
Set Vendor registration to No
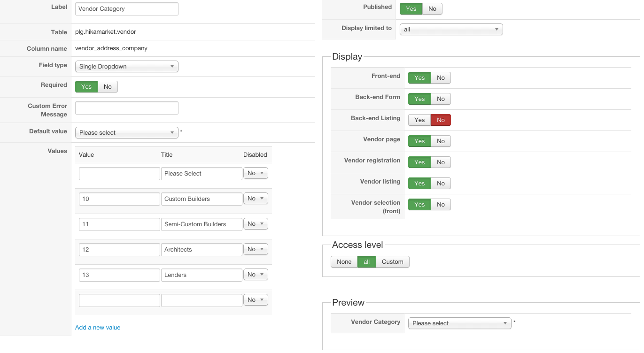point(441,162)
